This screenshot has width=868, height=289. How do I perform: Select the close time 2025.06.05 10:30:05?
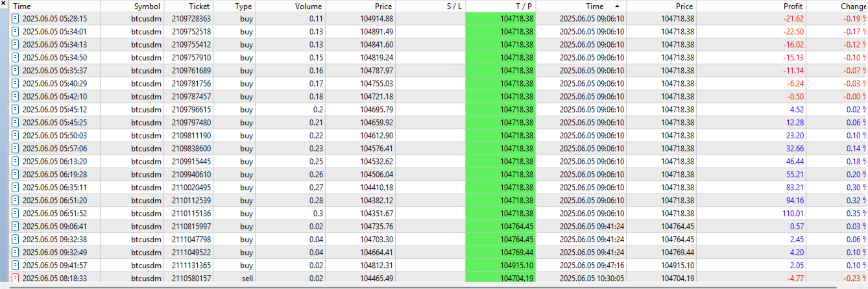592,279
